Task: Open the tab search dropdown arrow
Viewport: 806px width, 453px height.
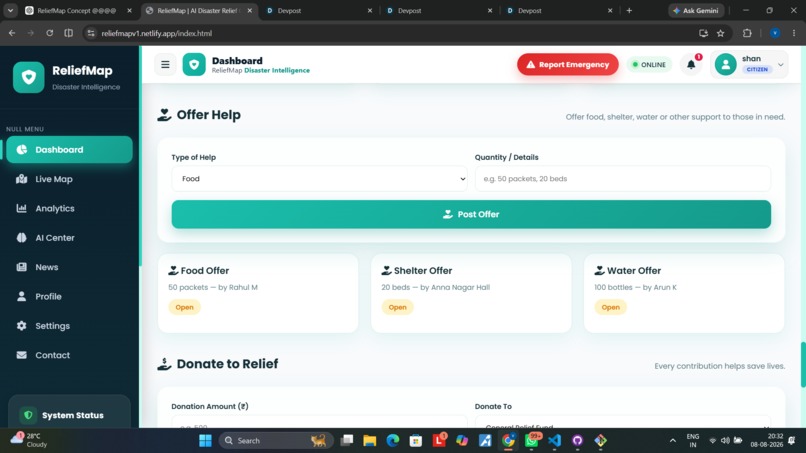Action: 10,10
